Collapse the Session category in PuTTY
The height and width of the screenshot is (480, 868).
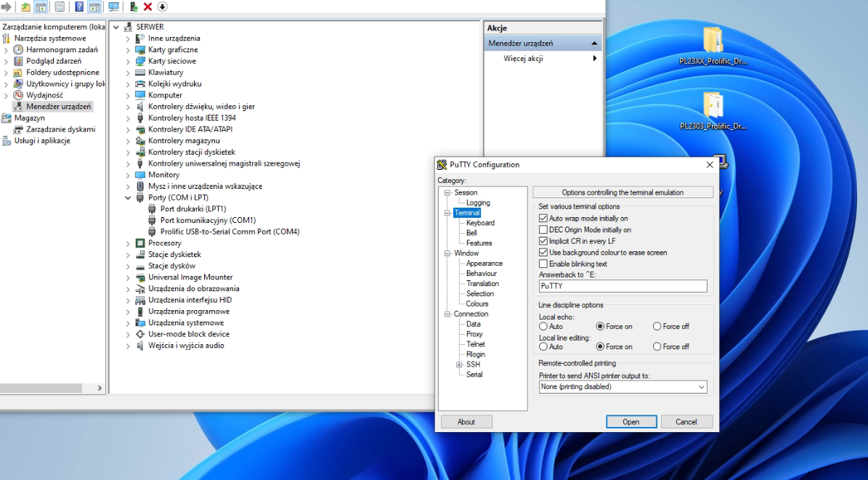(x=447, y=192)
